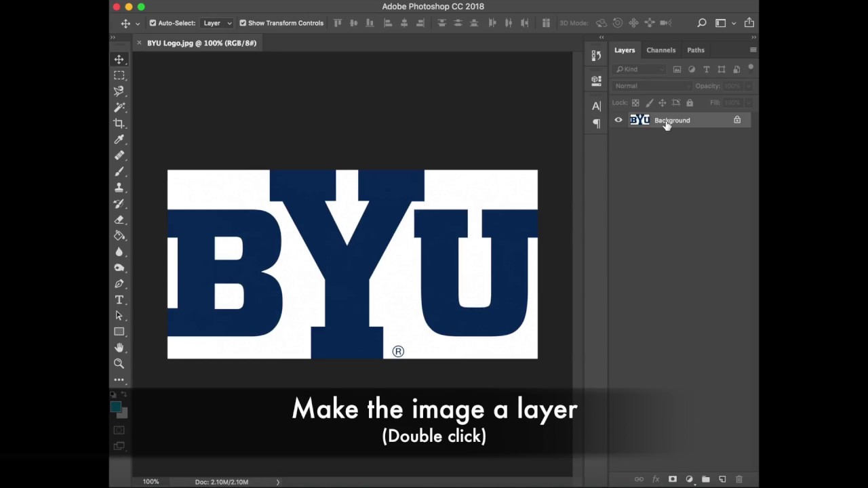Viewport: 868px width, 488px height.
Task: Pick the Rectangle shape tool
Action: [119, 331]
